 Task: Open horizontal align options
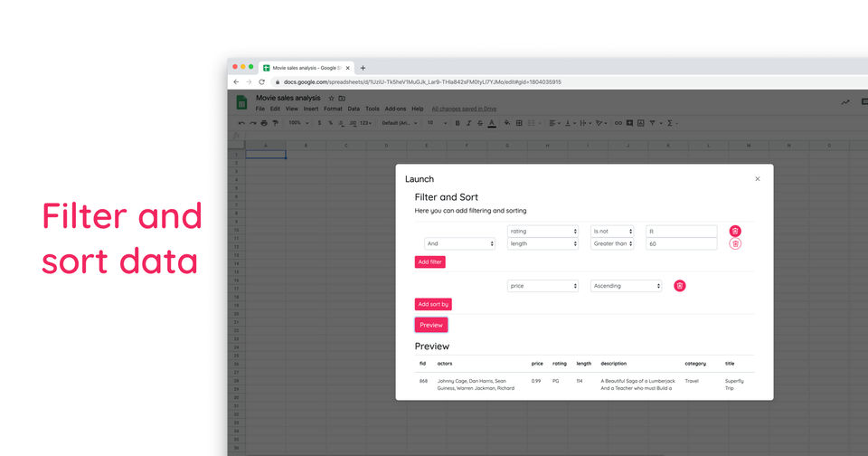(x=554, y=123)
